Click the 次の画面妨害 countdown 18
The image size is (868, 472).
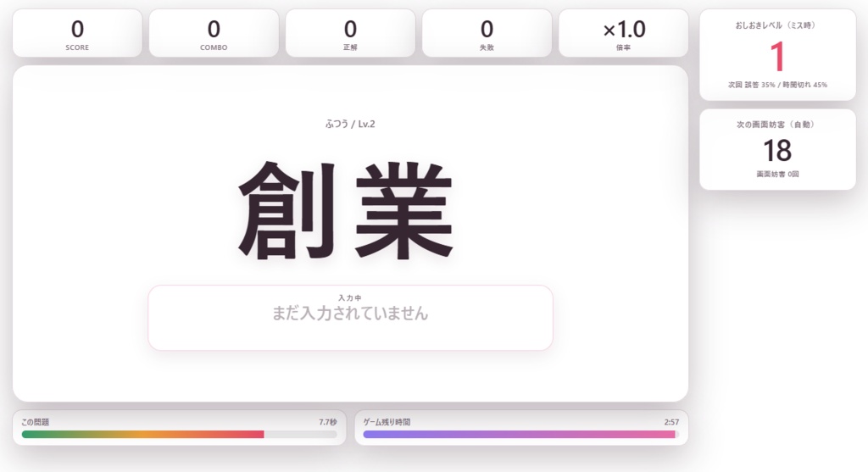tap(777, 150)
